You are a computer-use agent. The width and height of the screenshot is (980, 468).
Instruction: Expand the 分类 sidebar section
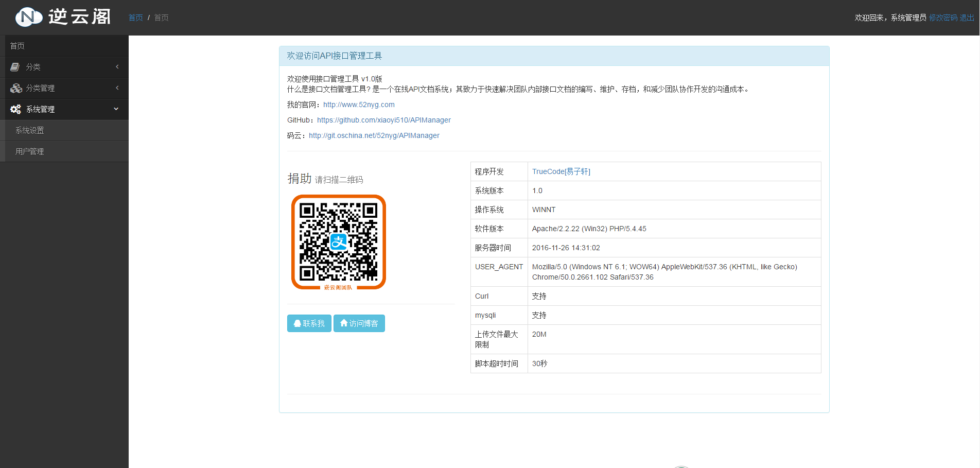point(64,67)
